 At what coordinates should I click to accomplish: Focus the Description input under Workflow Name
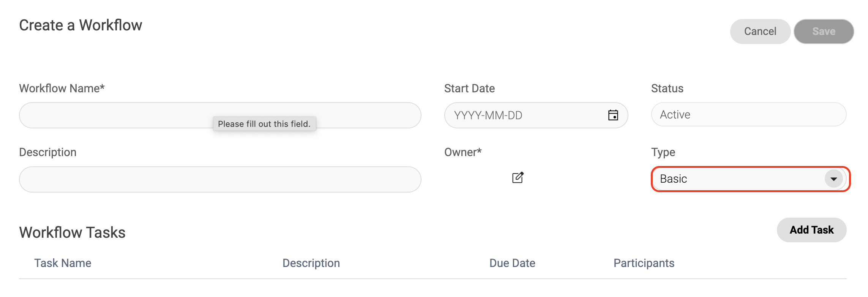[220, 179]
